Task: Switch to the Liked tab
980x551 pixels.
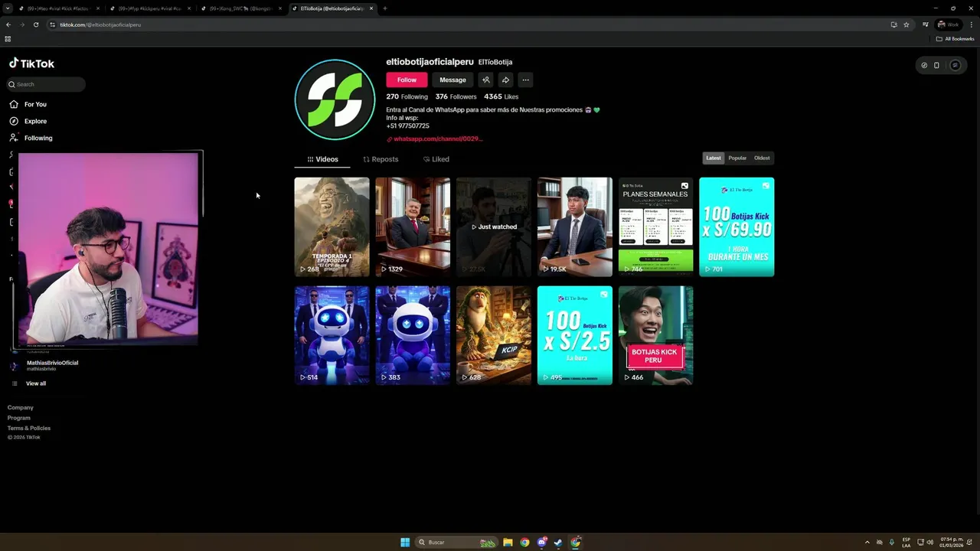Action: point(436,159)
